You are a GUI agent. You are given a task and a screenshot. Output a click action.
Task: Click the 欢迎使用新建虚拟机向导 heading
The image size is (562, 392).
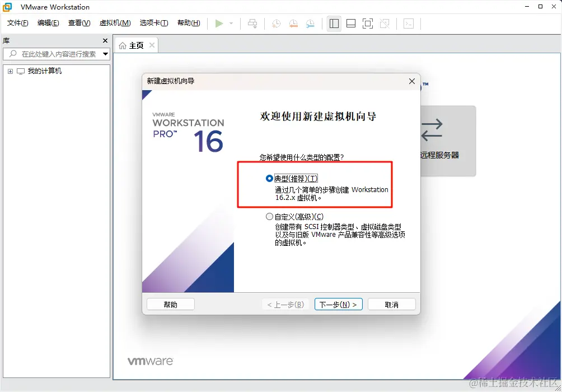click(319, 116)
